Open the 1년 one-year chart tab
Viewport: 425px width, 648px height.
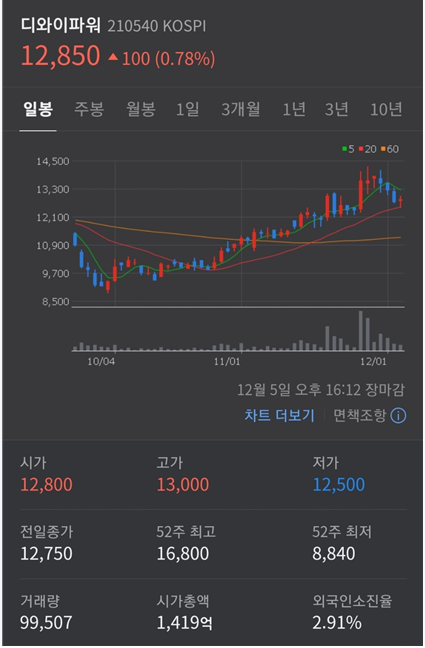(x=294, y=110)
